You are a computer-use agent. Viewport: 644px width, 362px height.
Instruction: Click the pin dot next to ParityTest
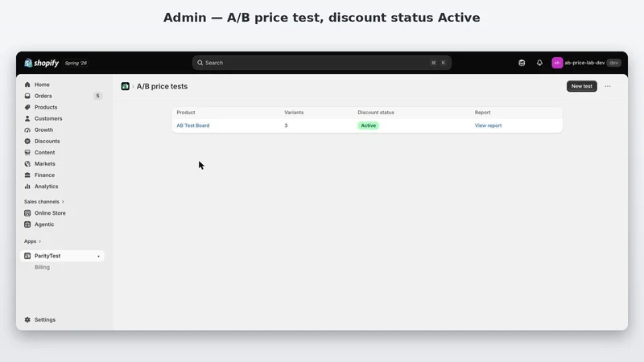coord(98,257)
